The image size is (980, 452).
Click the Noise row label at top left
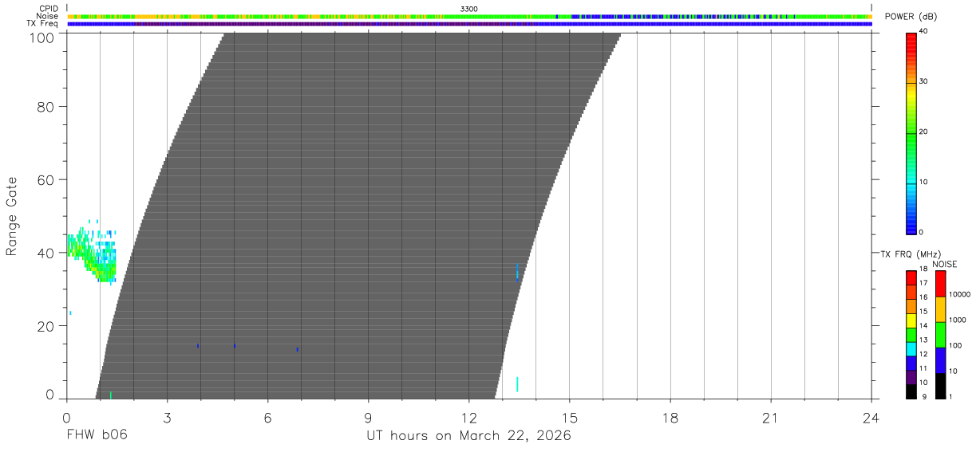[x=49, y=16]
